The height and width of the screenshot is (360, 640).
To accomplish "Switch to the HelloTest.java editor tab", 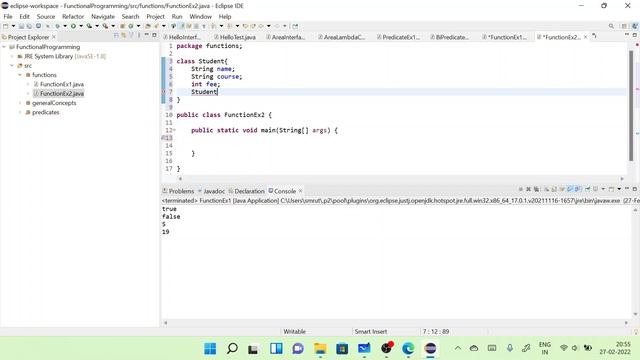I will (235, 37).
